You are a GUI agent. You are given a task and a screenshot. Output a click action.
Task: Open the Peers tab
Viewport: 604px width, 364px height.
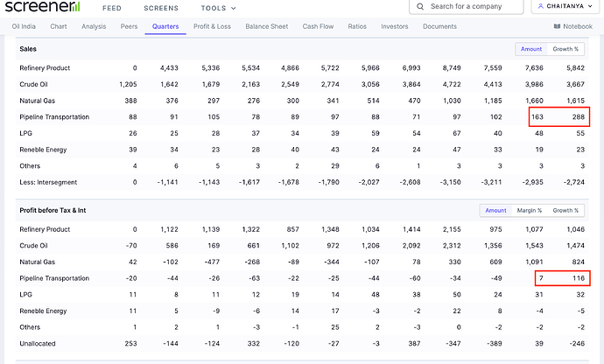tap(129, 26)
